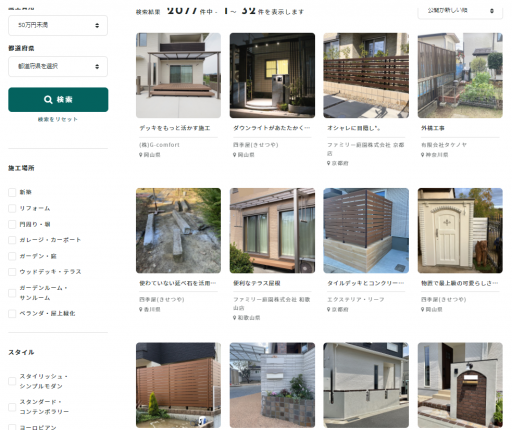
Task: Open the タイルデッキとコンクリー title link
Action: 366,283
